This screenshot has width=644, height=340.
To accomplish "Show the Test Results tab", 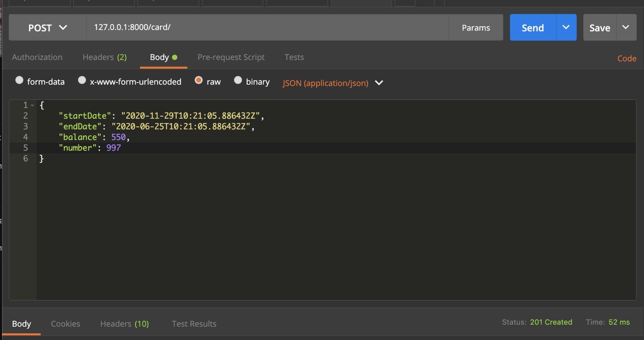I will pos(194,324).
